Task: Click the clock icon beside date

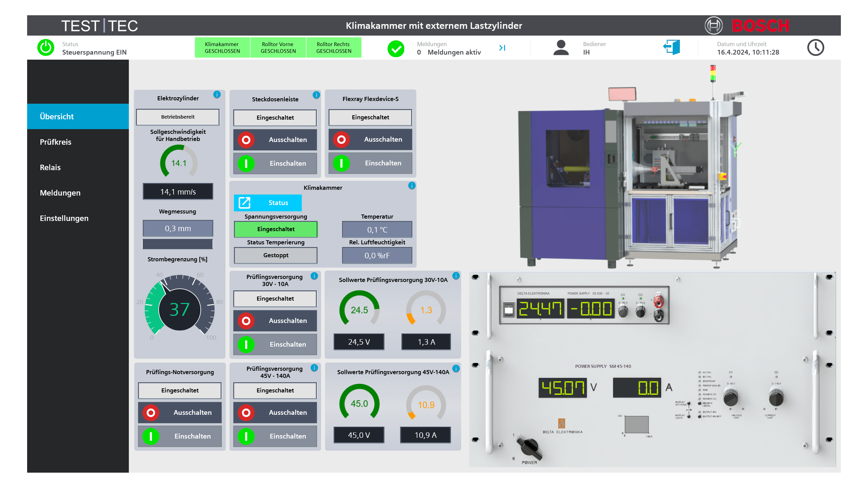Action: 815,48
